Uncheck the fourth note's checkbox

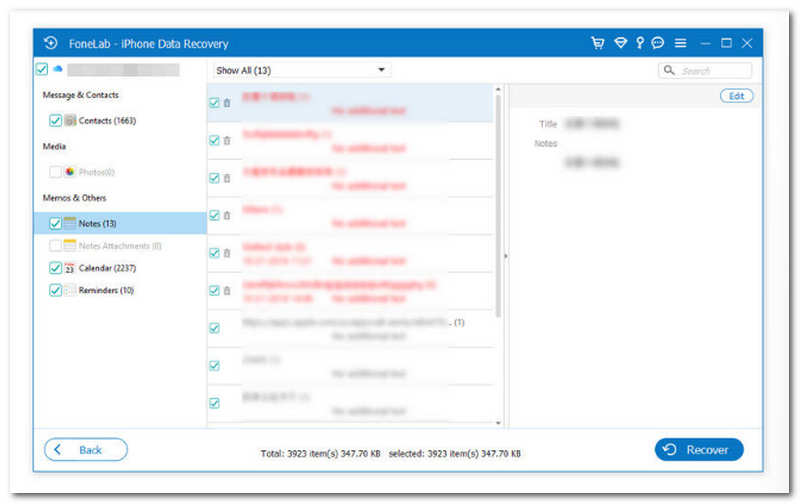pos(214,215)
